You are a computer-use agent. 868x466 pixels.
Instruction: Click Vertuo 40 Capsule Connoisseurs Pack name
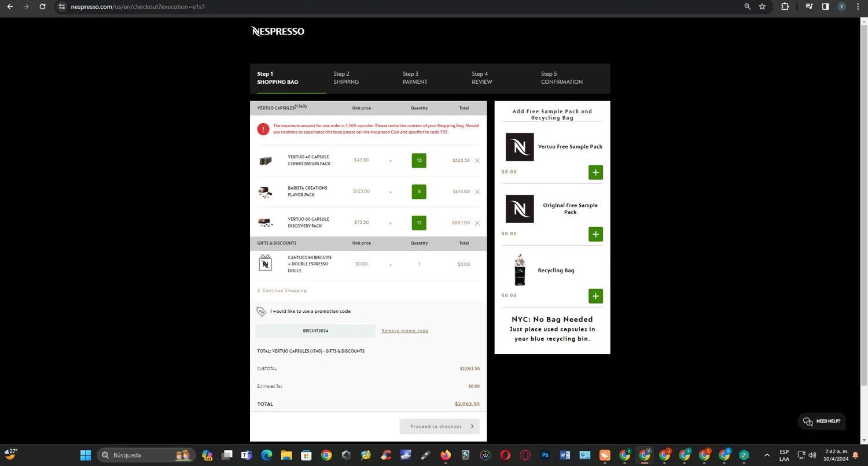[309, 161]
